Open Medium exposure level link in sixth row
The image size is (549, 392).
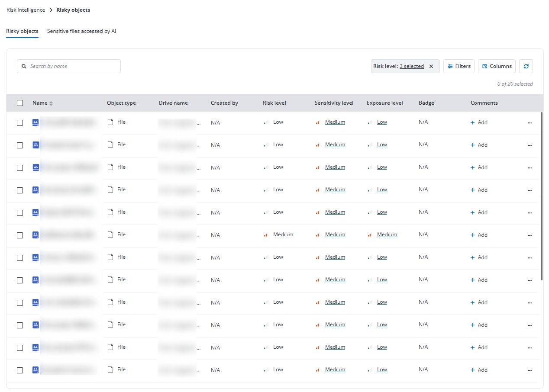click(387, 235)
